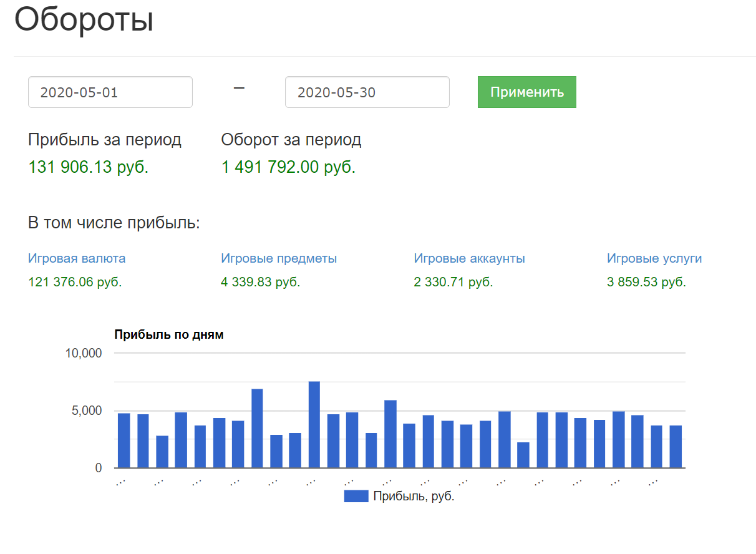The image size is (756, 554).
Task: Click the 3 859.53 руб. services profit amount
Action: 646,282
